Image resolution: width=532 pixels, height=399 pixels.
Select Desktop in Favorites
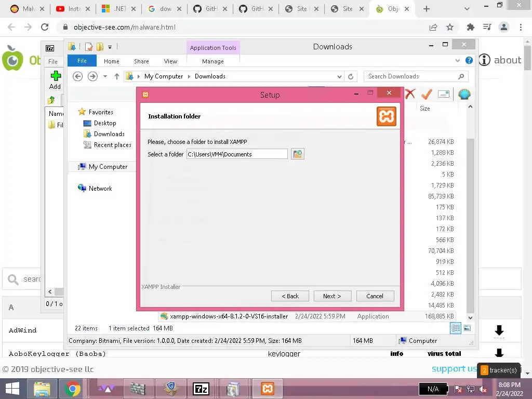point(104,123)
